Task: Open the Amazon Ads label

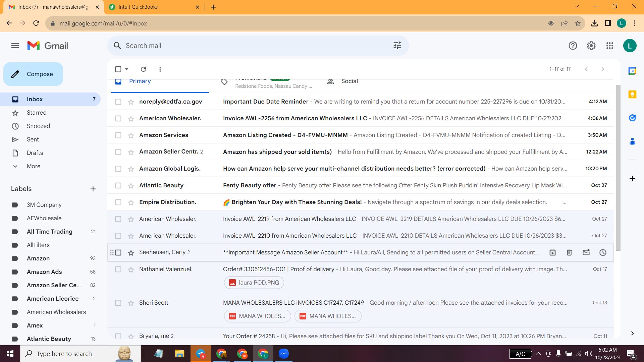Action: [44, 272]
